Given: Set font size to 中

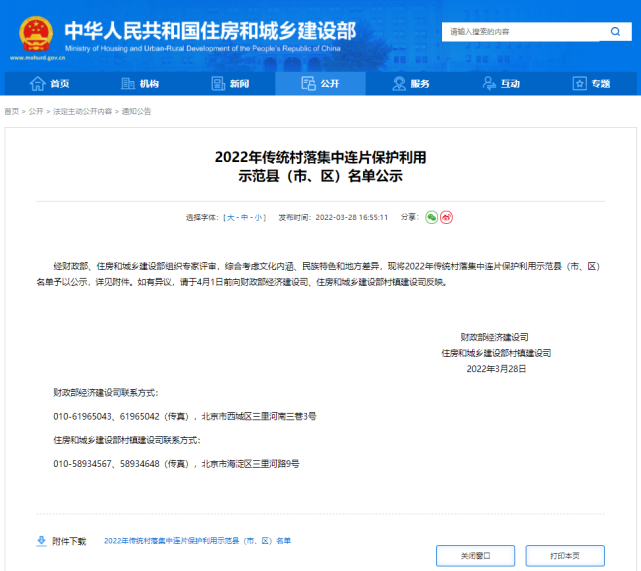Looking at the screenshot, I should tap(244, 217).
